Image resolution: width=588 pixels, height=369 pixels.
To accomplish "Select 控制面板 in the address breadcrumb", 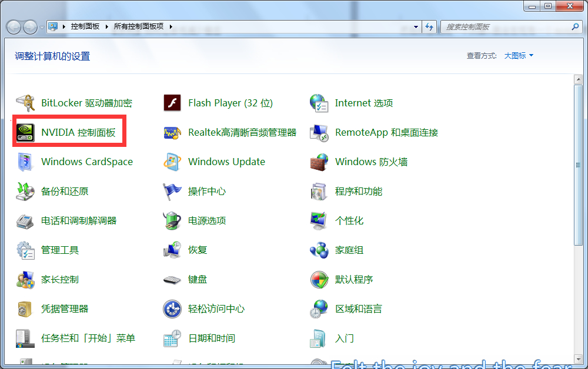I will point(85,26).
